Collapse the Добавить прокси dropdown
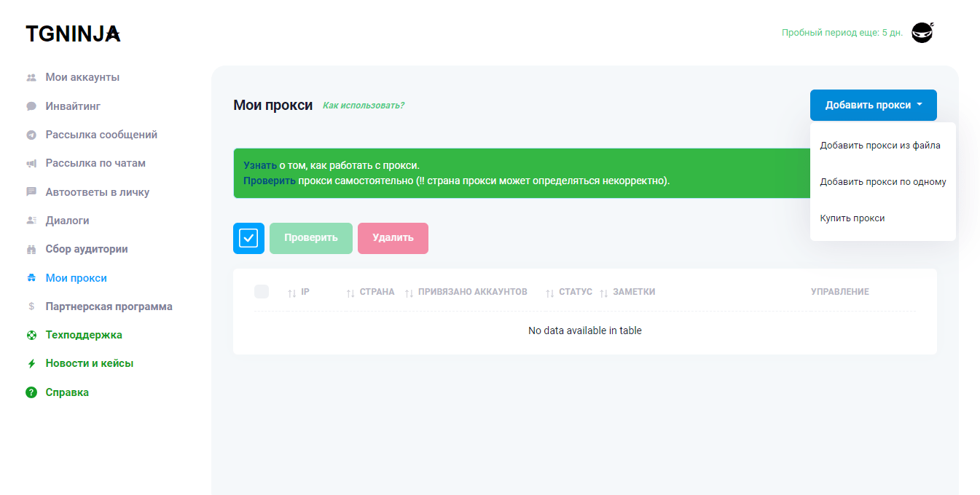This screenshot has width=980, height=495. click(x=873, y=105)
